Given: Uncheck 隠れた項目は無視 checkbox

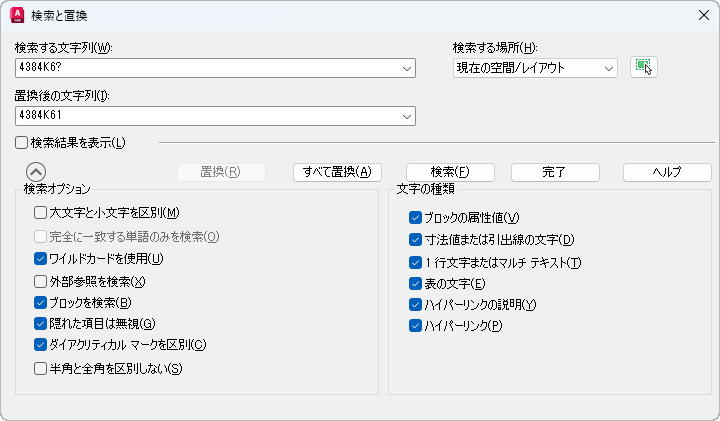Looking at the screenshot, I should click(x=41, y=323).
